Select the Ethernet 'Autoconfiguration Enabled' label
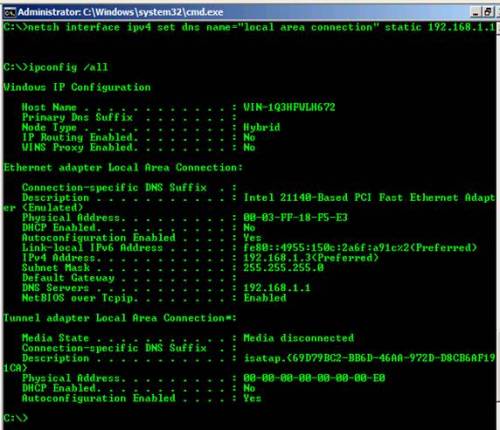 (x=99, y=237)
